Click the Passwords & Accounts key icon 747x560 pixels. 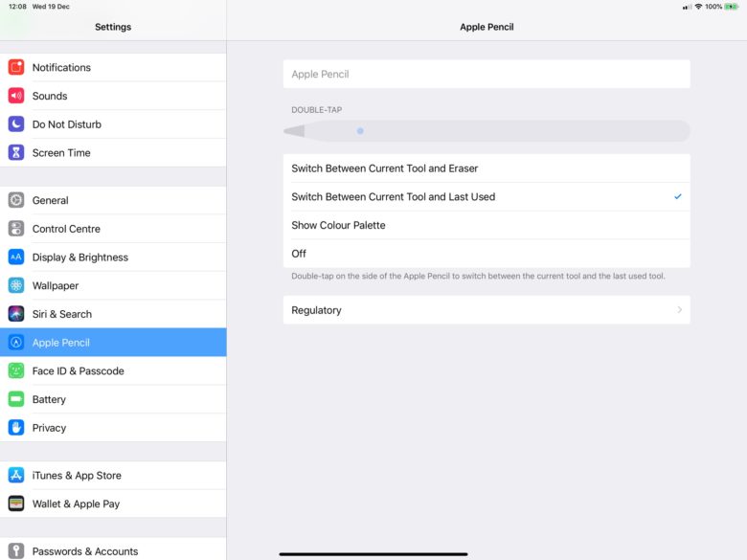(16, 551)
